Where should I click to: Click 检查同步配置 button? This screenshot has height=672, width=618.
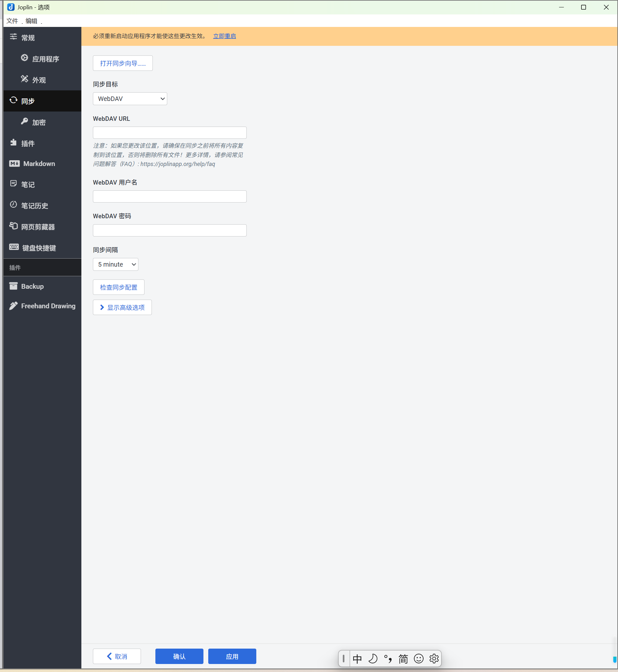coord(119,287)
